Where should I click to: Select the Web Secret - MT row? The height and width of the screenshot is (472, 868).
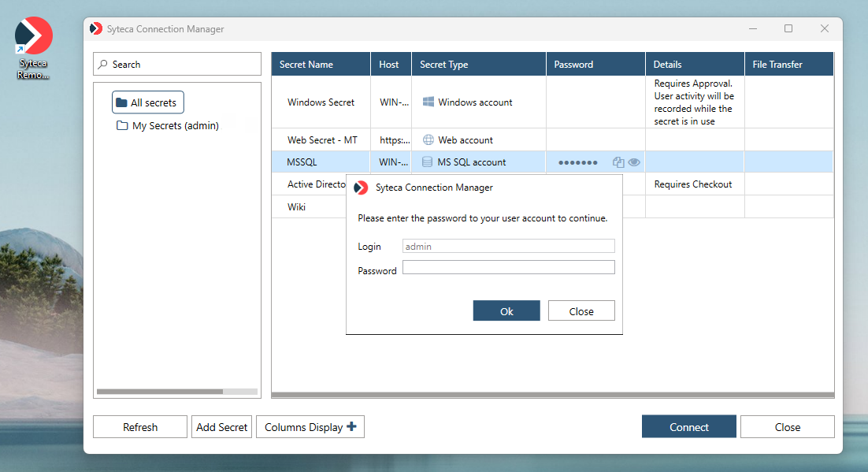tap(552, 139)
